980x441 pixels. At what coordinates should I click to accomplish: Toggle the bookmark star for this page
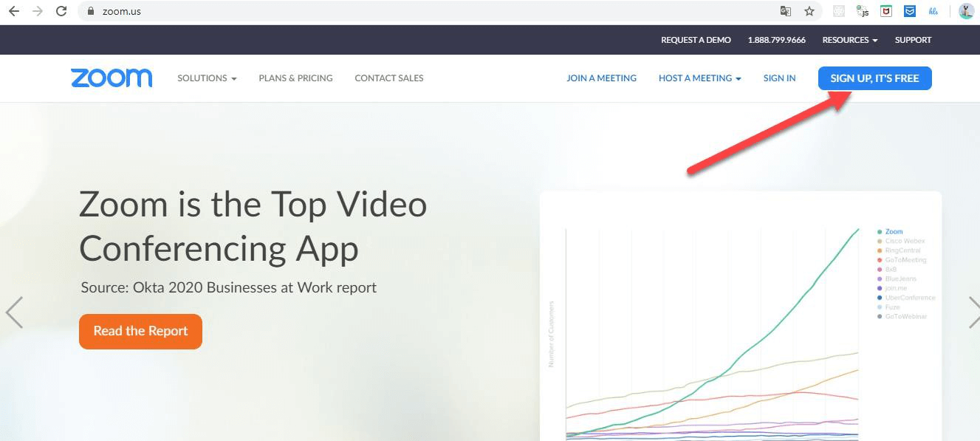[810, 11]
